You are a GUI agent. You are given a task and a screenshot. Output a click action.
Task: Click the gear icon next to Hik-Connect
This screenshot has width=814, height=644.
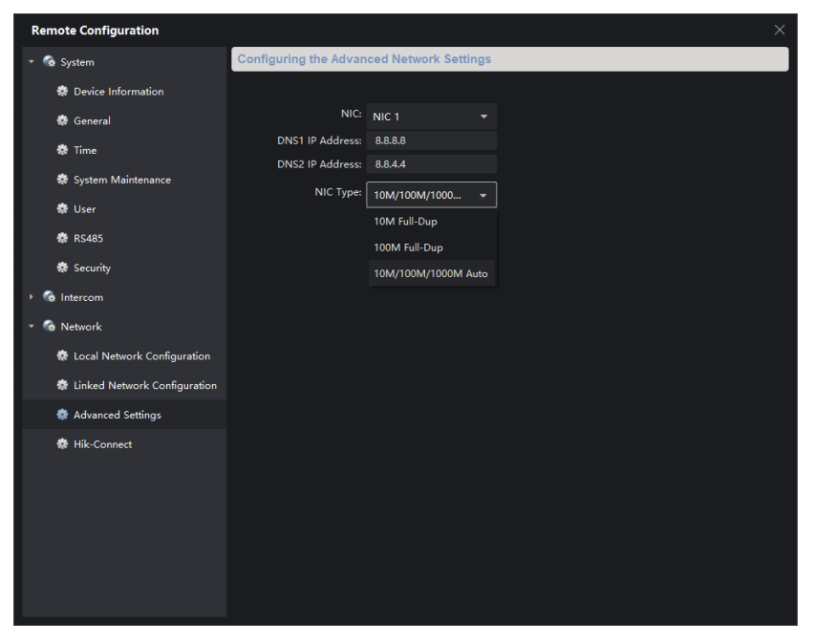tap(63, 444)
